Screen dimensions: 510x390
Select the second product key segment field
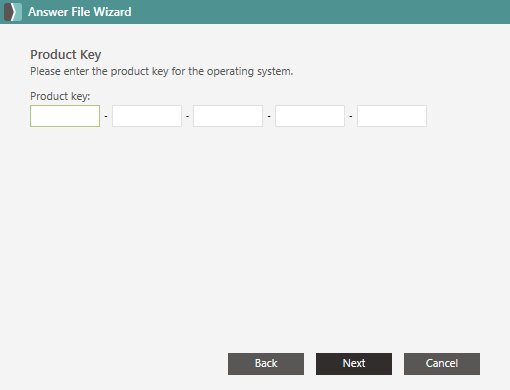pyautogui.click(x=147, y=116)
